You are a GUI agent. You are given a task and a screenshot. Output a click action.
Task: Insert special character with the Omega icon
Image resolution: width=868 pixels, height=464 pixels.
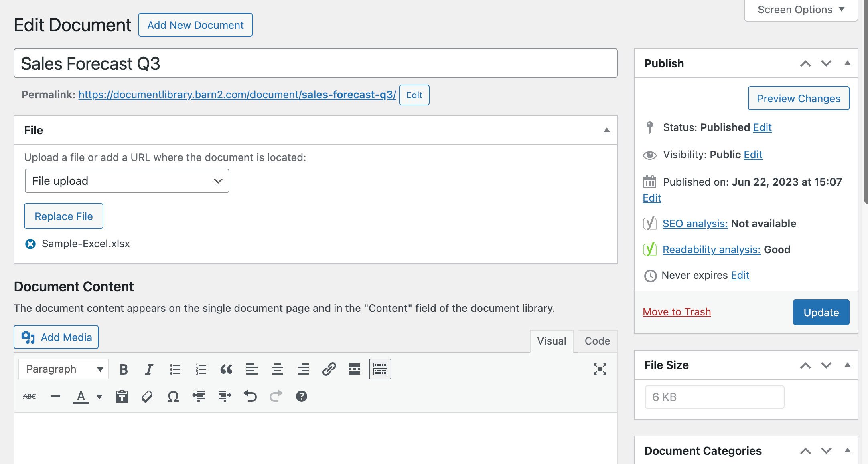[x=173, y=396]
